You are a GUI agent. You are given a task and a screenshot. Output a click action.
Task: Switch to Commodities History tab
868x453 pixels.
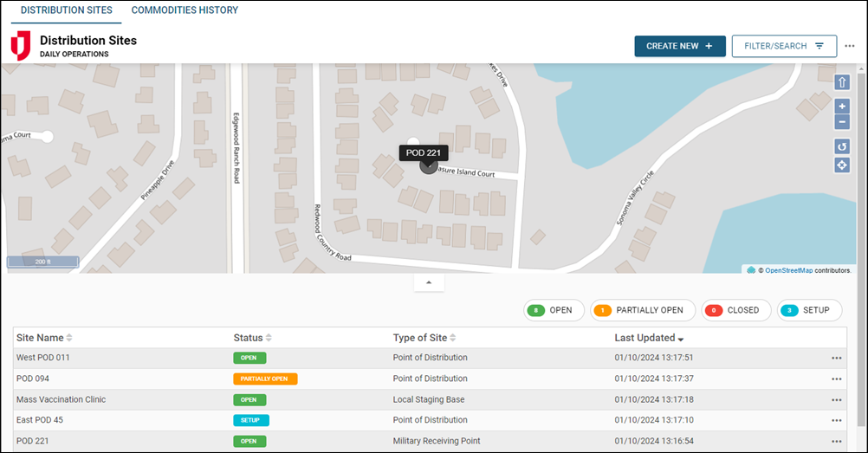[x=185, y=10]
